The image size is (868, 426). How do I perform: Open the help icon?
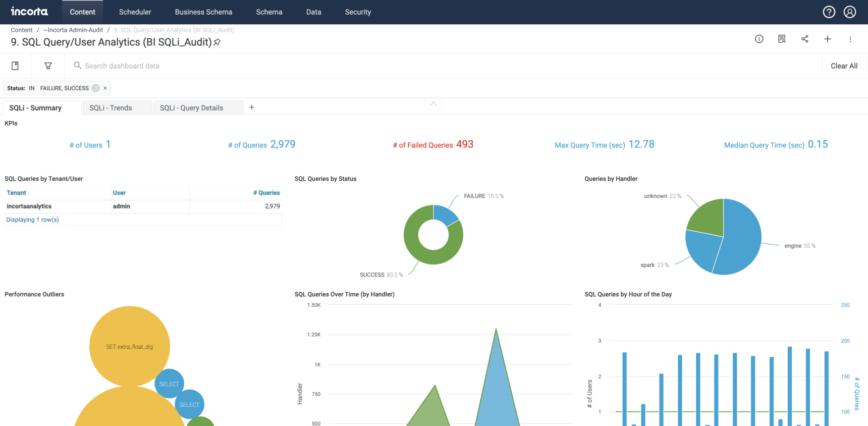click(829, 12)
